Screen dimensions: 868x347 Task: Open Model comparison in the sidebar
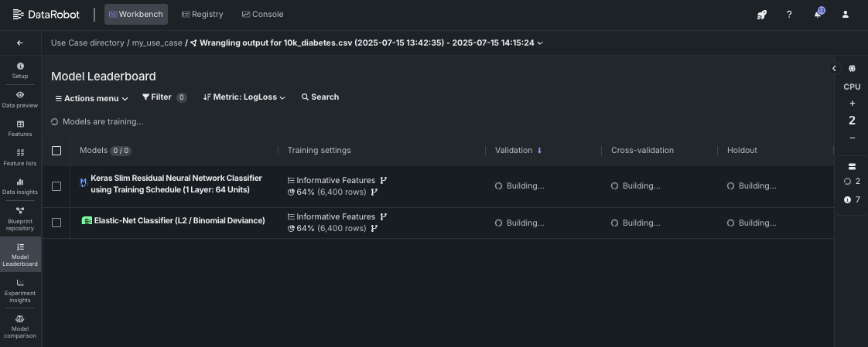point(20,326)
